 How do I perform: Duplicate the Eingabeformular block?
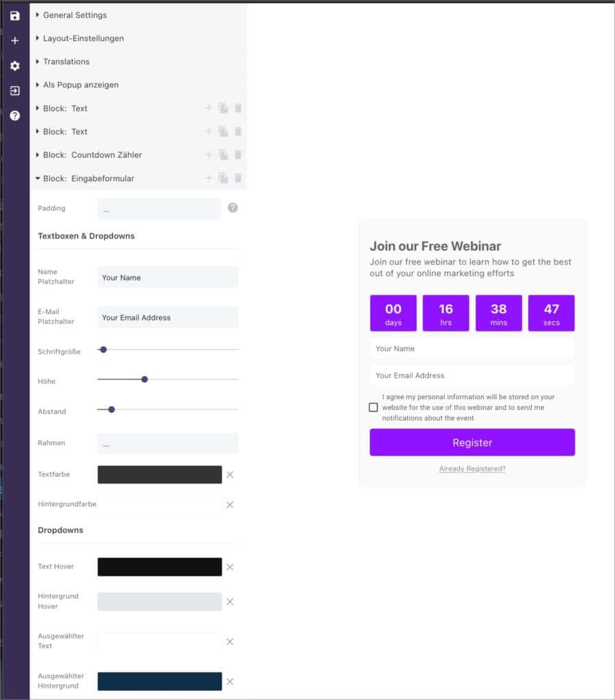(223, 178)
